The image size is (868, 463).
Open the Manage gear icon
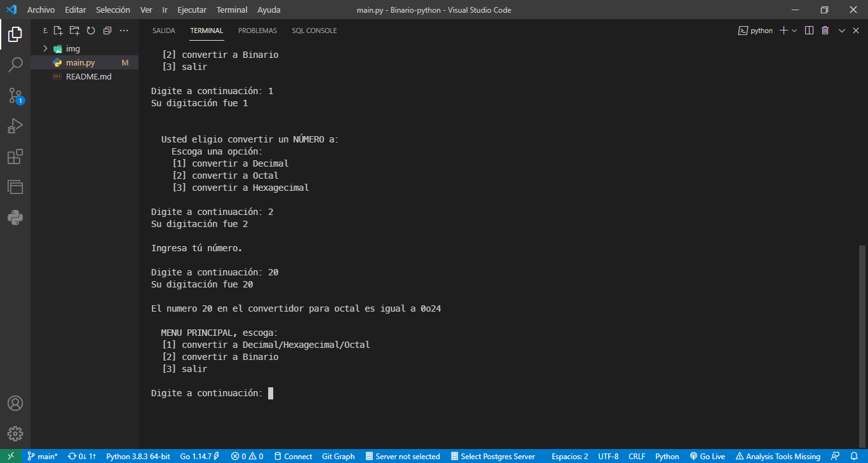point(15,434)
